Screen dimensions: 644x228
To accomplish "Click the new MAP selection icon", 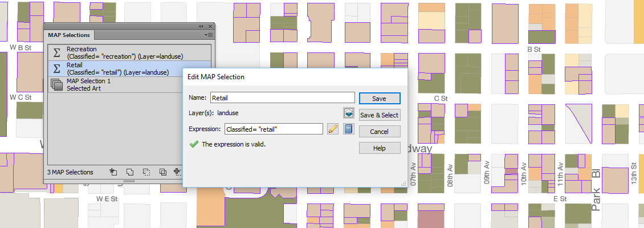I will point(113,172).
